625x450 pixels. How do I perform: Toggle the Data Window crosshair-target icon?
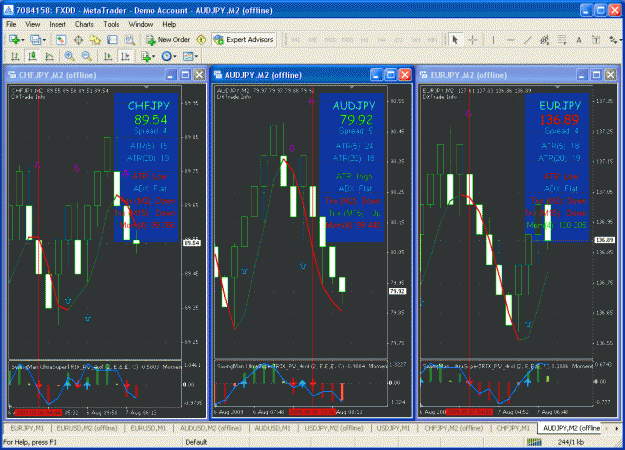pos(78,39)
